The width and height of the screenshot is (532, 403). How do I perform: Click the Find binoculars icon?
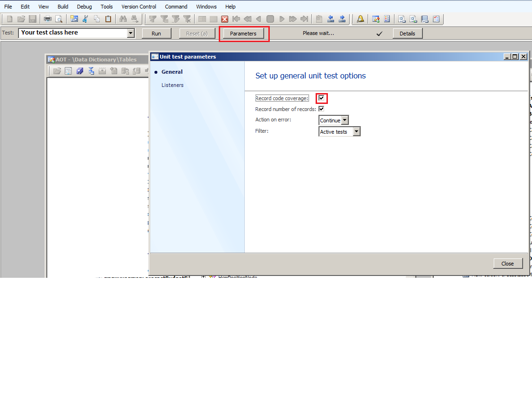pyautogui.click(x=123, y=19)
